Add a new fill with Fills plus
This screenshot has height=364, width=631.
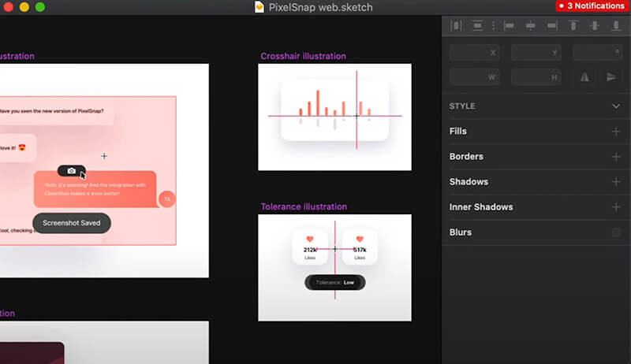616,132
